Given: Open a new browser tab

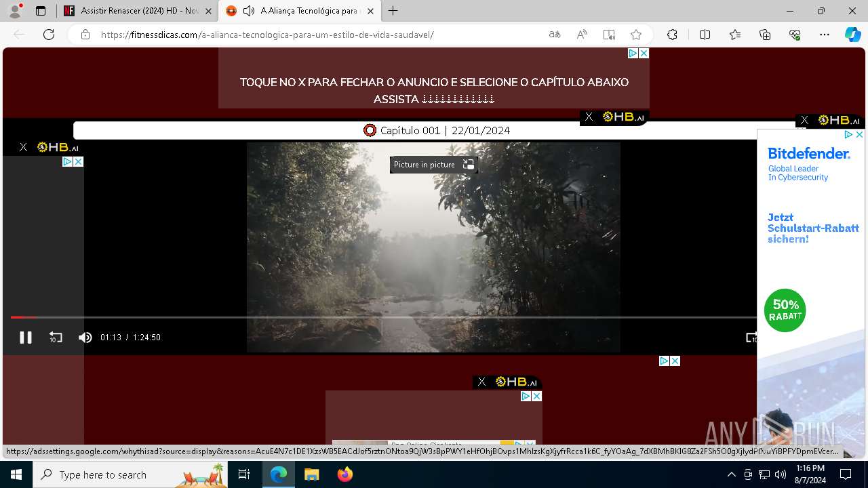Looking at the screenshot, I should pos(393,11).
